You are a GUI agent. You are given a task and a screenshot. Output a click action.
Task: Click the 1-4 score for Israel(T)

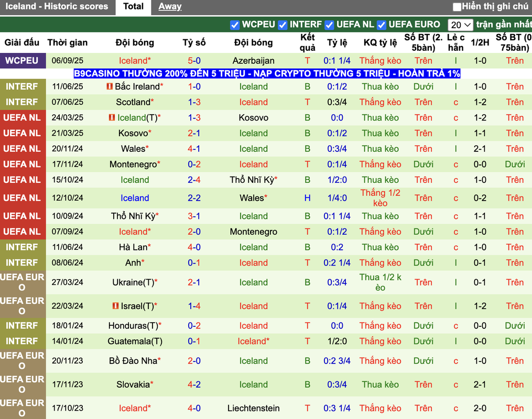coord(194,306)
